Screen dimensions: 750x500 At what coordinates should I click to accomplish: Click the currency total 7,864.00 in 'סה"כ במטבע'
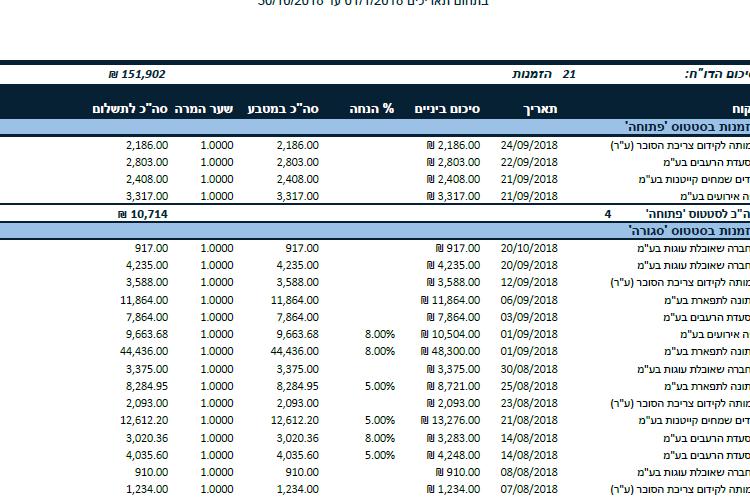click(298, 317)
